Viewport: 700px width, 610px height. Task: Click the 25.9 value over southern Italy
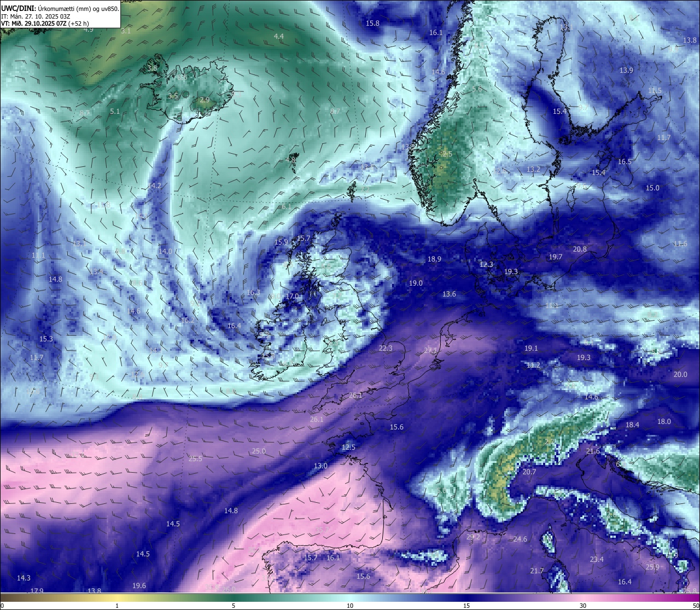click(652, 567)
